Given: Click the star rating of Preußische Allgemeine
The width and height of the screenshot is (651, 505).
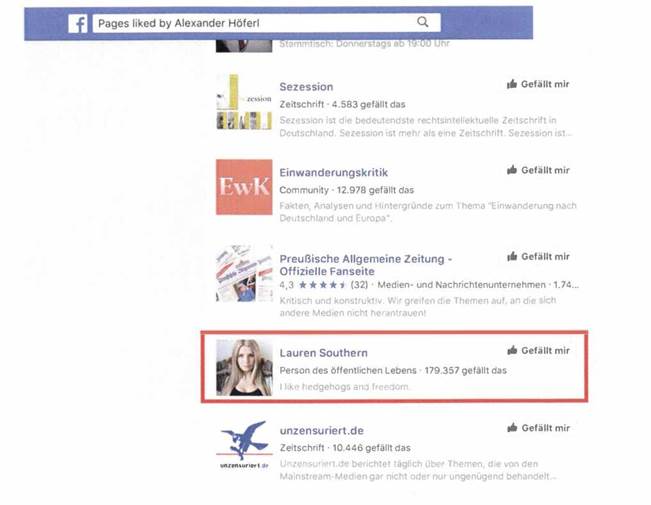Looking at the screenshot, I should (x=322, y=285).
